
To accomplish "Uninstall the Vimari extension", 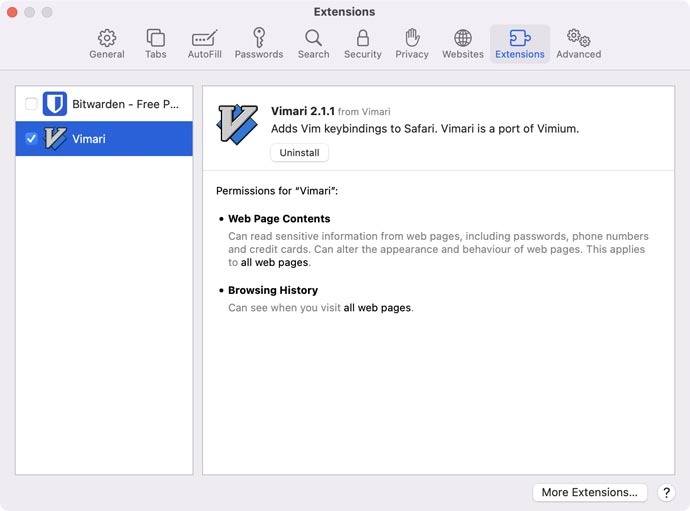I will tap(299, 153).
